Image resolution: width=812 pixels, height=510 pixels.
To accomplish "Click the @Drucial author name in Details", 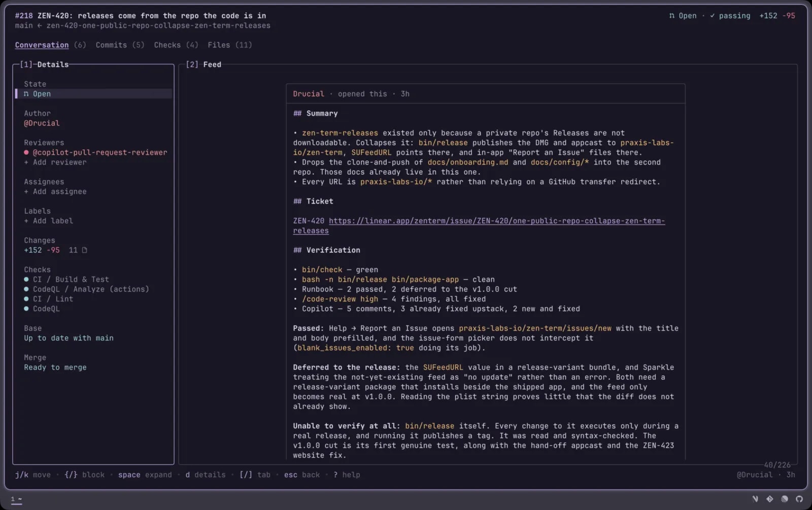I will [x=42, y=123].
